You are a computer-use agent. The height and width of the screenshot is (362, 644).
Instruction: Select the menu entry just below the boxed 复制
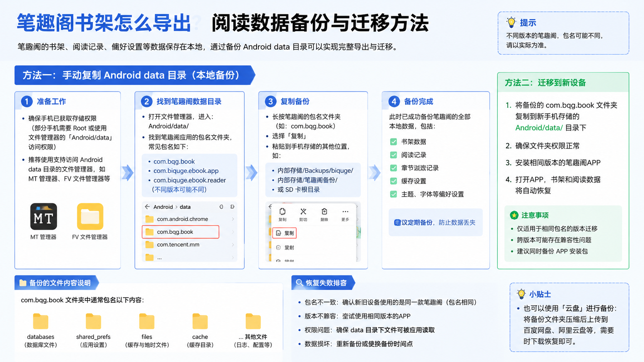[x=285, y=248]
